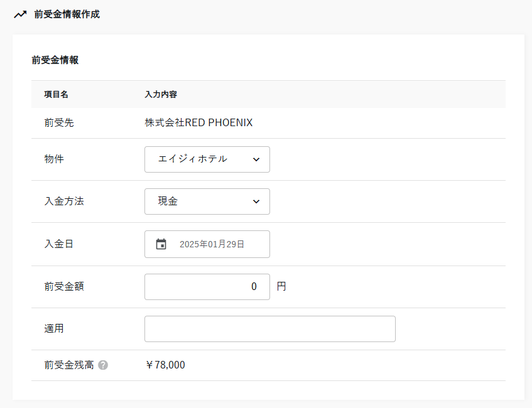Click the chevron arrow on 現金 selector
Image resolution: width=532 pixels, height=408 pixels.
(256, 201)
